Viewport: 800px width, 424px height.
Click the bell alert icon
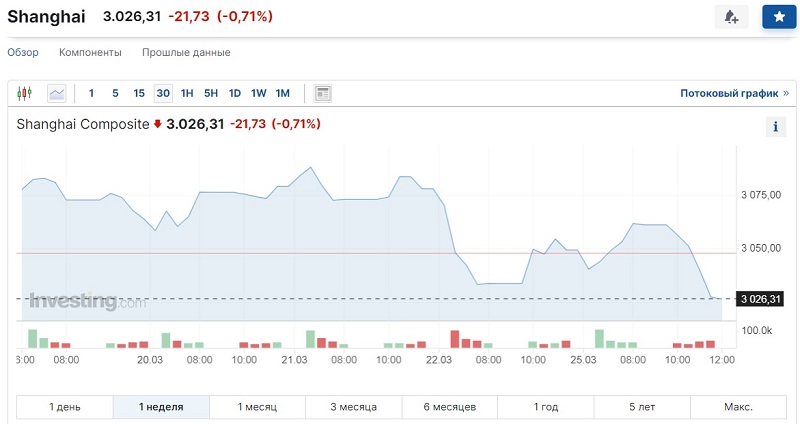coord(731,17)
